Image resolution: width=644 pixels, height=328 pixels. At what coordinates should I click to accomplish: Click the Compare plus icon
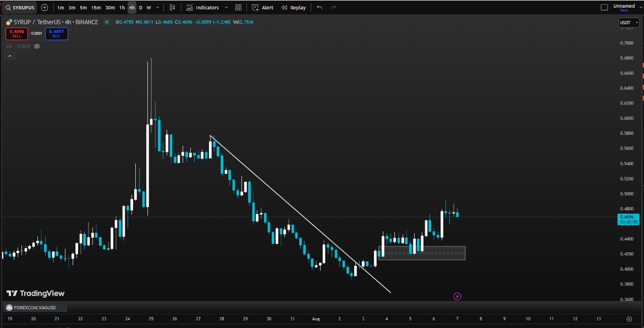coord(43,7)
